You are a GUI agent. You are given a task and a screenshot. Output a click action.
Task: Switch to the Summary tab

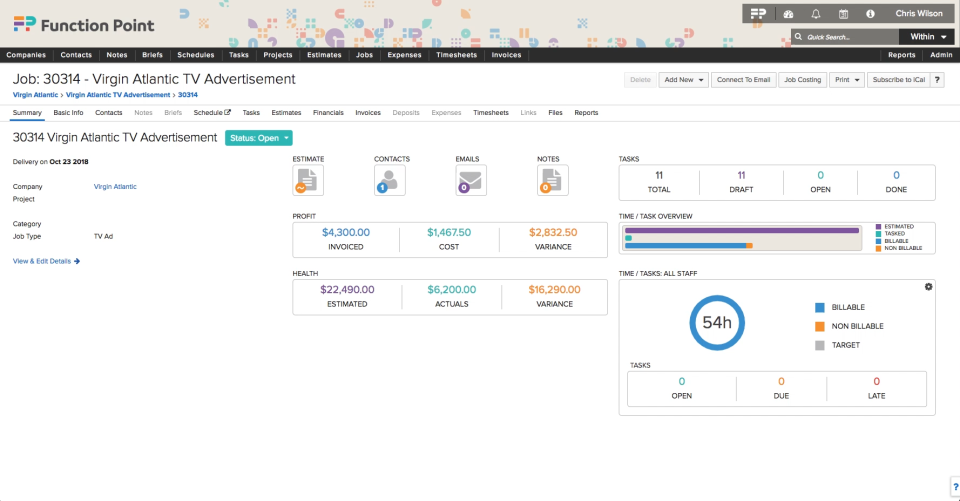pyautogui.click(x=27, y=113)
